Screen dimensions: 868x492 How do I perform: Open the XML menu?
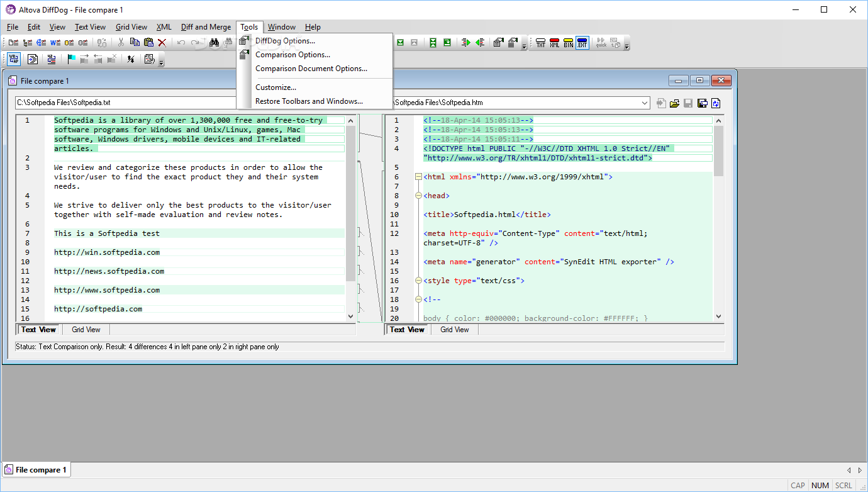pyautogui.click(x=164, y=27)
